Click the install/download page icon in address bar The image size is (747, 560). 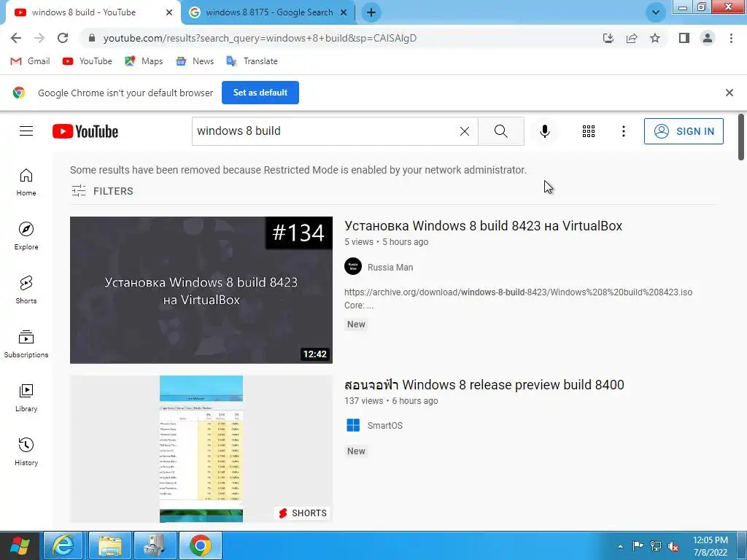(608, 38)
